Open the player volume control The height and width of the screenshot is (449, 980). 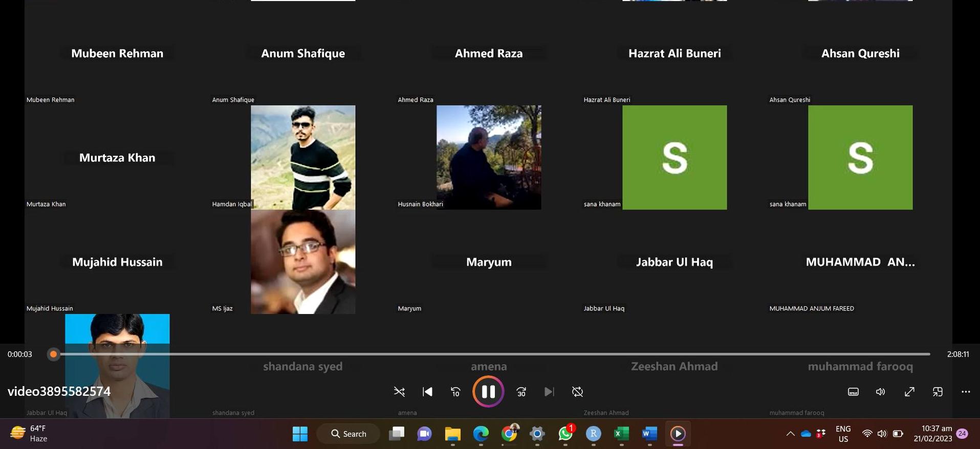[x=881, y=392]
